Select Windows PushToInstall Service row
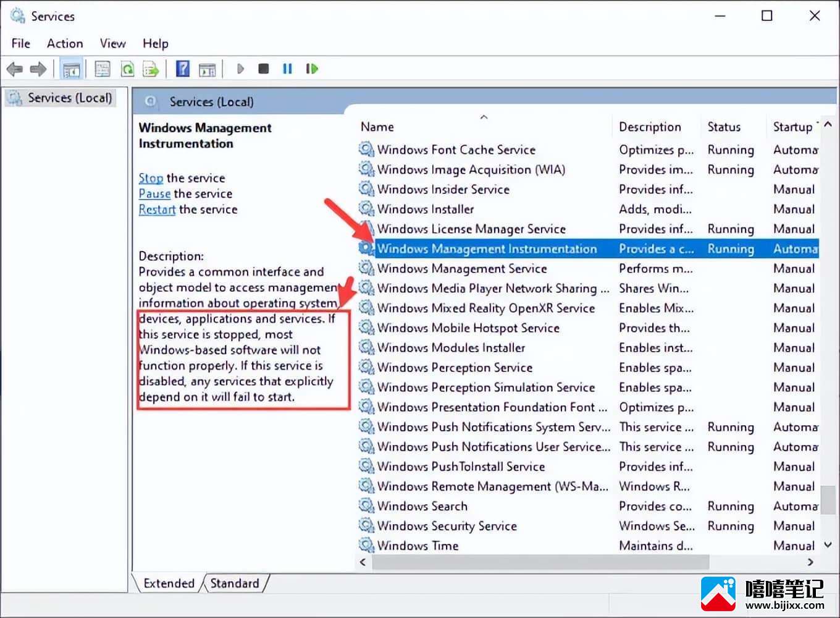 coord(588,466)
